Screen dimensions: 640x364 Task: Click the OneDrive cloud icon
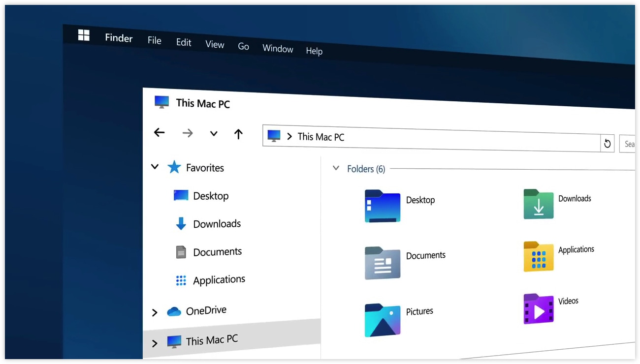(x=174, y=311)
